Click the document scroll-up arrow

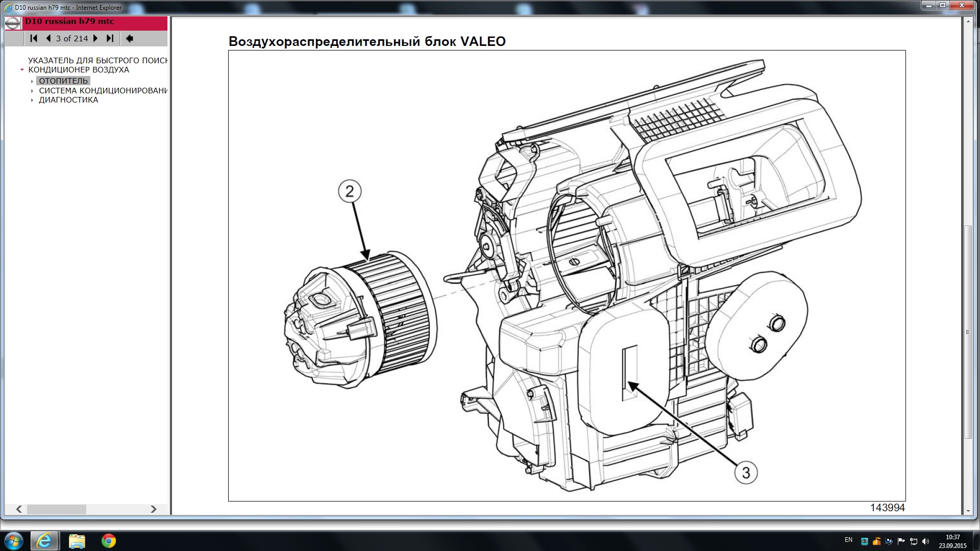(968, 21)
